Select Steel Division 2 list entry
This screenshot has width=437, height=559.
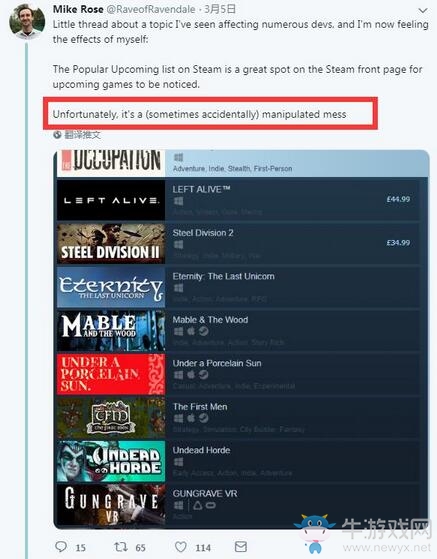coord(242,244)
